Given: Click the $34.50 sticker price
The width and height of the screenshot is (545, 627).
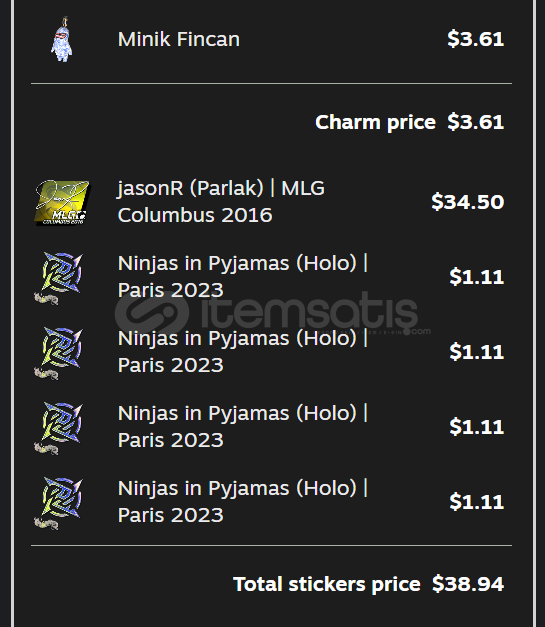Looking at the screenshot, I should click(x=467, y=202).
